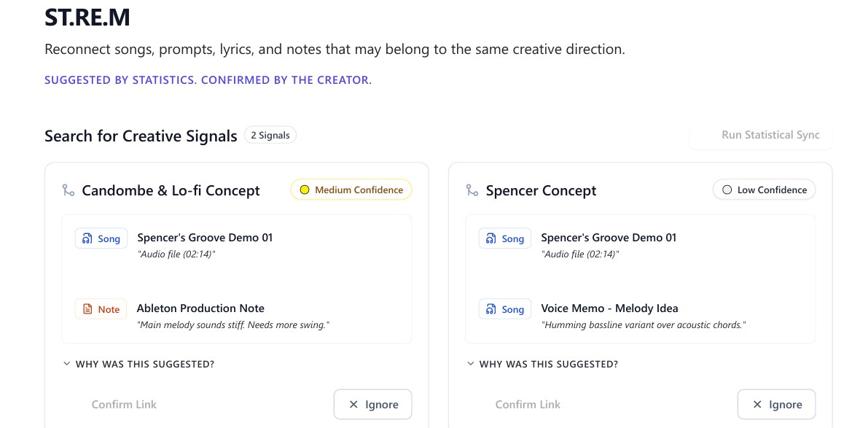Screen dimensions: 868x428
Task: Click yellow dot in Medium Confidence badge
Action: pyautogui.click(x=304, y=190)
